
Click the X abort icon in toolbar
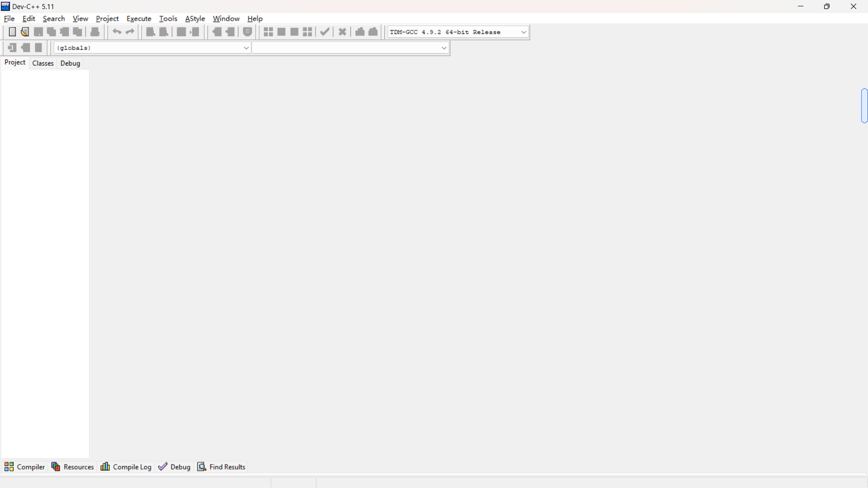pyautogui.click(x=343, y=32)
